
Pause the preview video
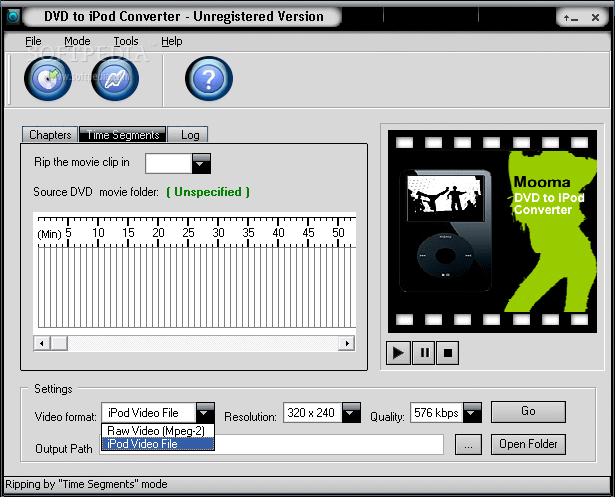click(x=424, y=353)
